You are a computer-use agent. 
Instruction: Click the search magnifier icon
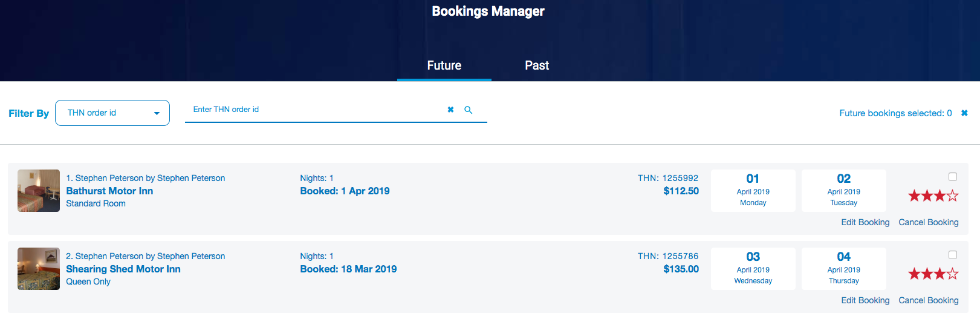tap(468, 110)
